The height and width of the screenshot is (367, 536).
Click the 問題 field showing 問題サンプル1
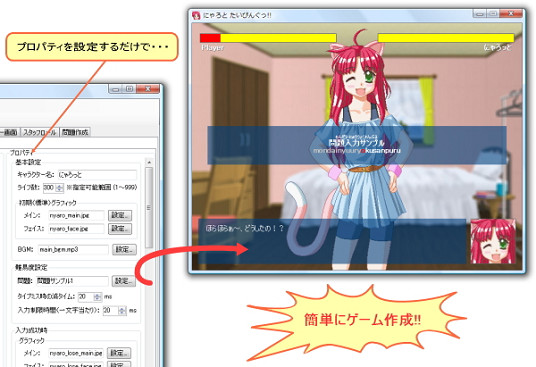72,281
